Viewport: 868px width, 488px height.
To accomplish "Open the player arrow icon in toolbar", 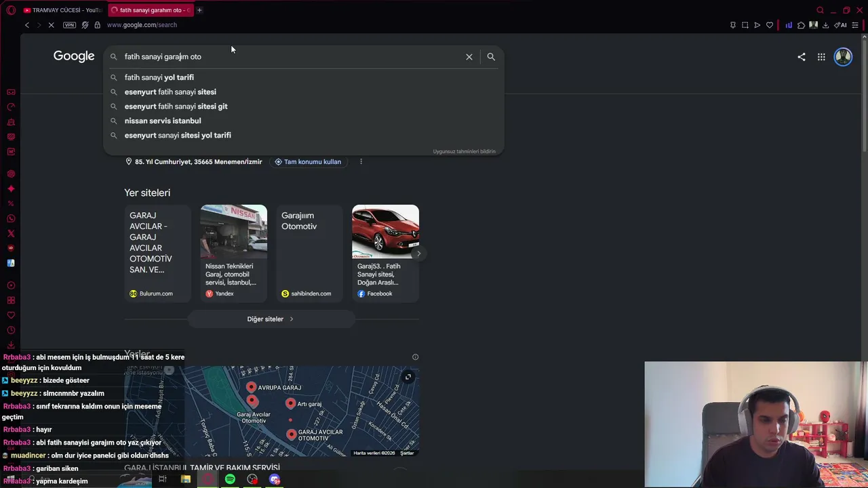I will 757,25.
